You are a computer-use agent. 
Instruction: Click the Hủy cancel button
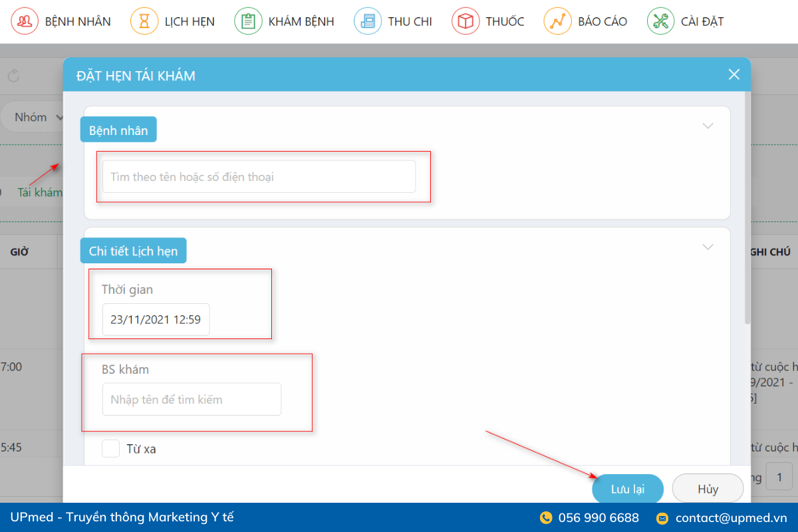tap(708, 489)
